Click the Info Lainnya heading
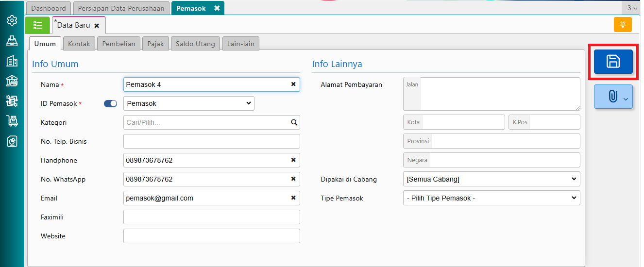Screen dimensions: 644x267 coord(337,64)
